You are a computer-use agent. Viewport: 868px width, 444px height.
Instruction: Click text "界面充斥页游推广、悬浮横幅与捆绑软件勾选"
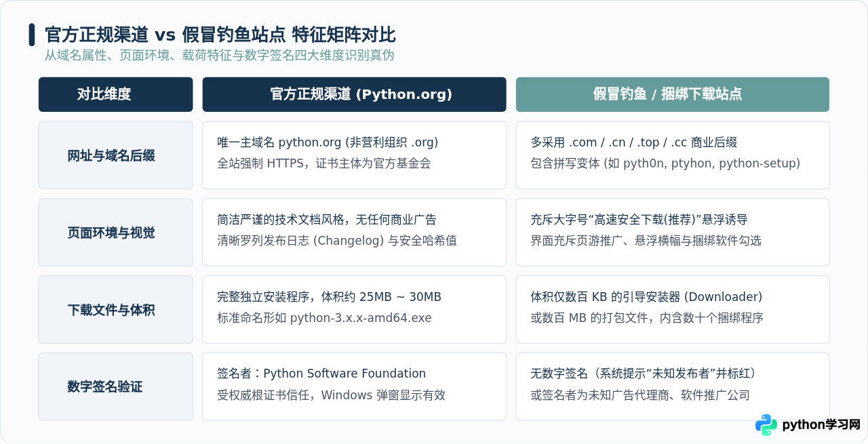coord(646,241)
